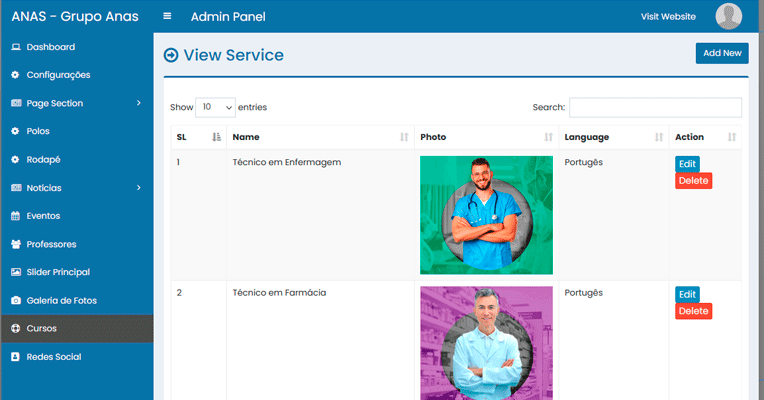This screenshot has height=400, width=764.
Task: Expand the Page Section submenu
Action: (76, 103)
